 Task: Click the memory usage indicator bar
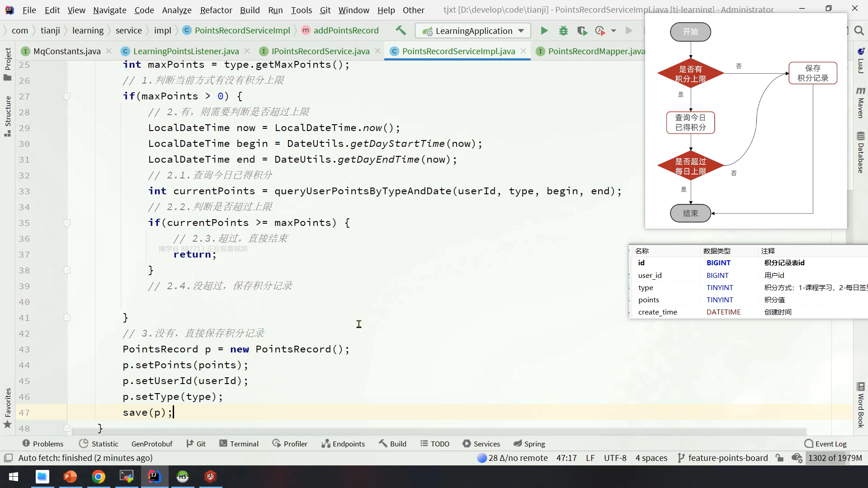(x=835, y=458)
